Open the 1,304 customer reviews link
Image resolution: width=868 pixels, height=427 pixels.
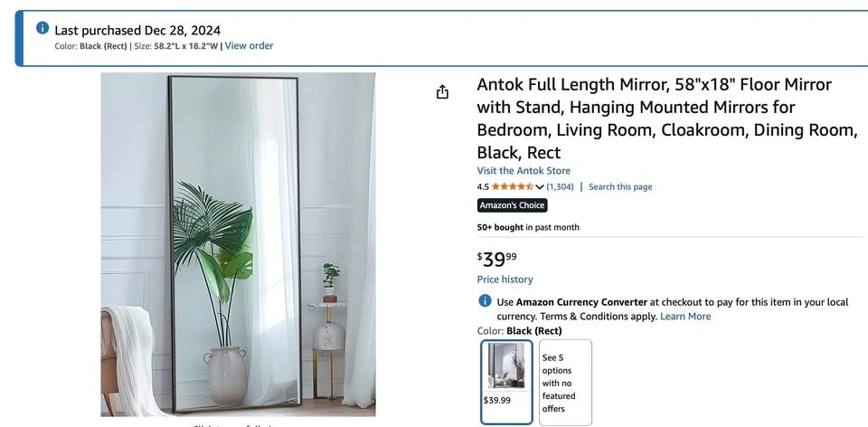[561, 186]
